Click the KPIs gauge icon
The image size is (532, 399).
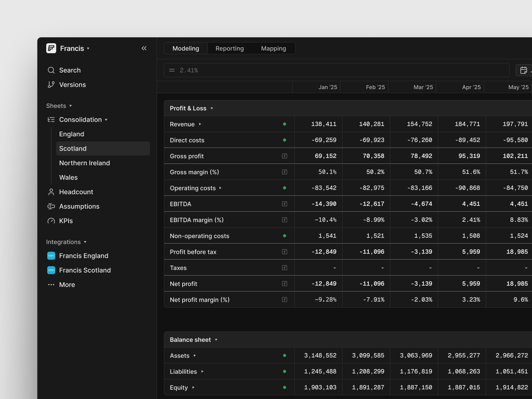tap(51, 221)
